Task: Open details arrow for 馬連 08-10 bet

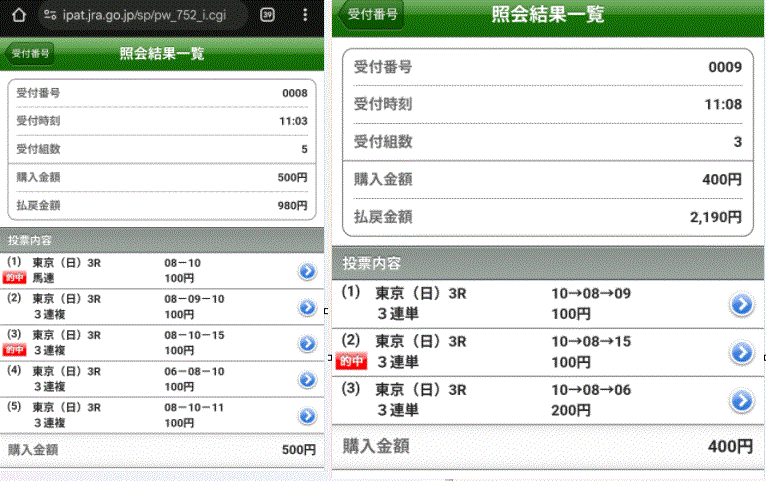Action: 307,271
